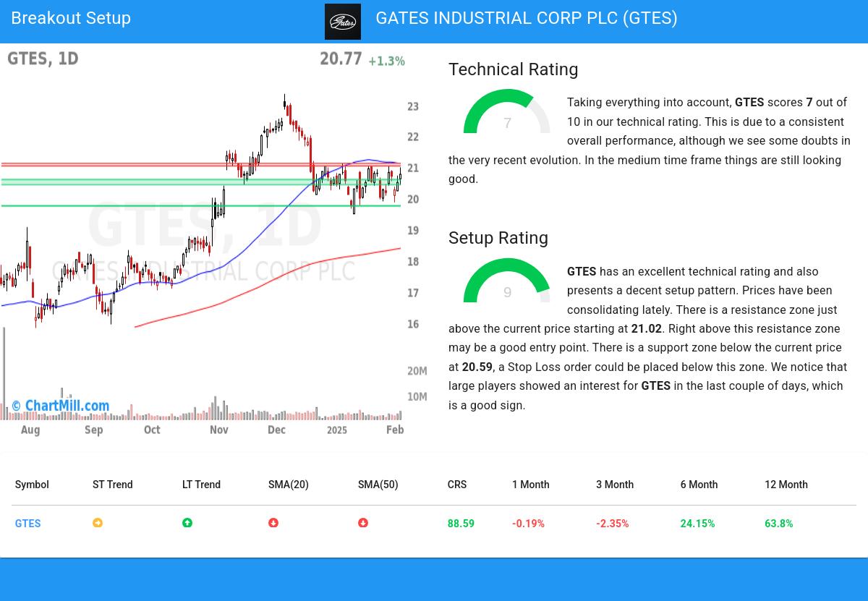Click the Technical Rating heading
The height and width of the screenshot is (601, 868).
(x=514, y=69)
